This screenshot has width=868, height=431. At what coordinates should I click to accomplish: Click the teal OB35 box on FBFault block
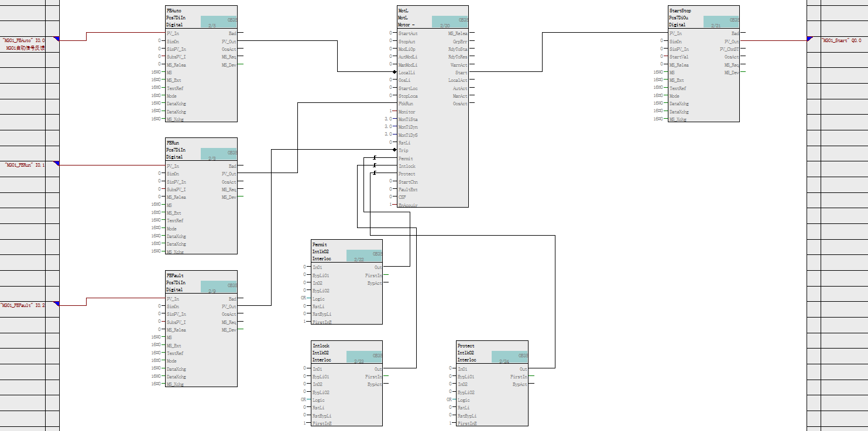(x=219, y=287)
